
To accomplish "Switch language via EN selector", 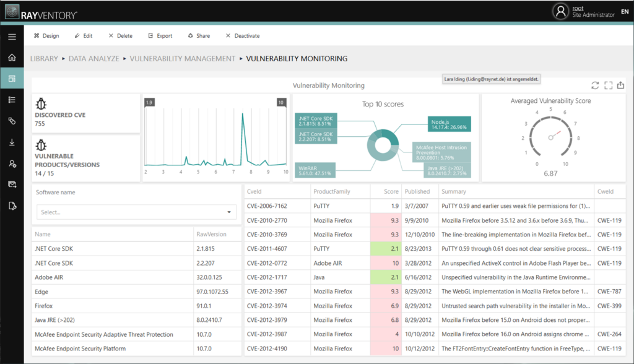I will pos(625,11).
